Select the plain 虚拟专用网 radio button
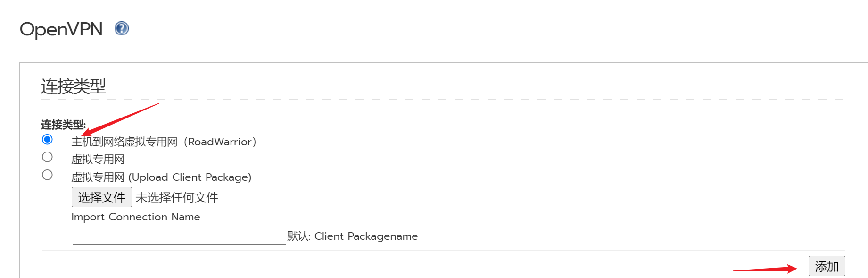868x278 pixels. (x=47, y=157)
